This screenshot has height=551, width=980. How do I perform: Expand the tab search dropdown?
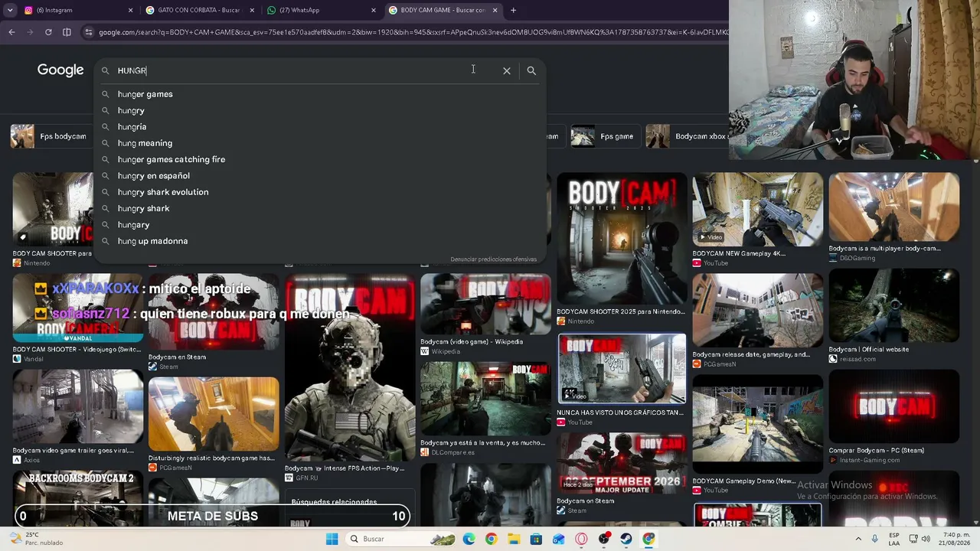(x=9, y=10)
